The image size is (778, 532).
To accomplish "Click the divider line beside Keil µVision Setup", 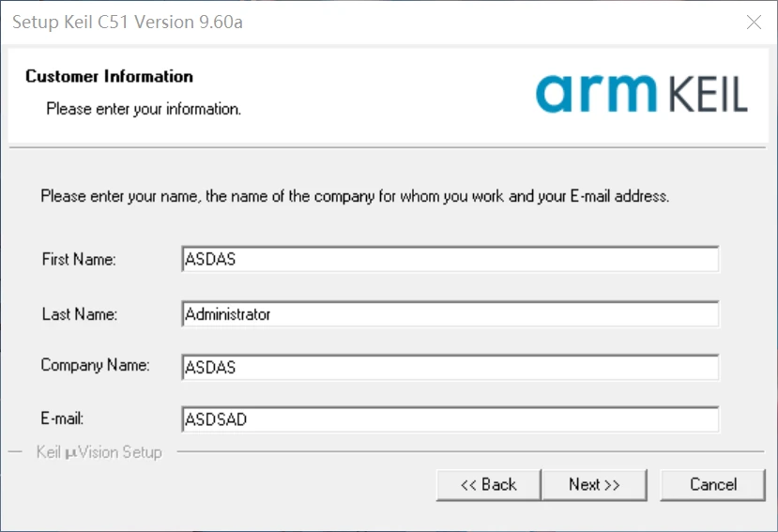I will pyautogui.click(x=469, y=452).
